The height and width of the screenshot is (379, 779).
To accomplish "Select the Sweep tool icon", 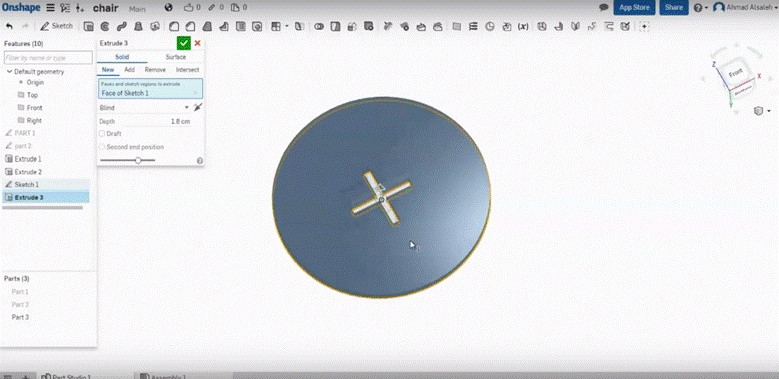I will pos(121,26).
